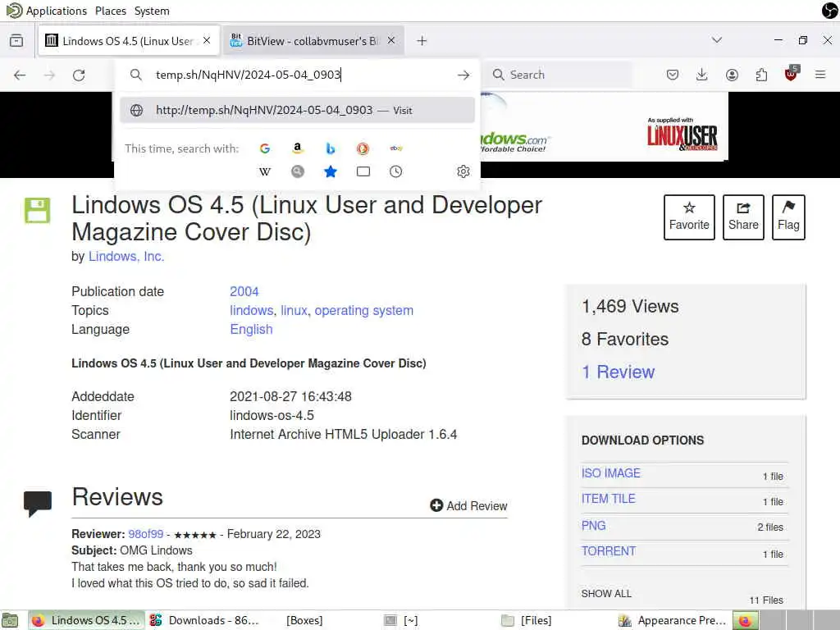Click the Favorite button

(x=689, y=217)
